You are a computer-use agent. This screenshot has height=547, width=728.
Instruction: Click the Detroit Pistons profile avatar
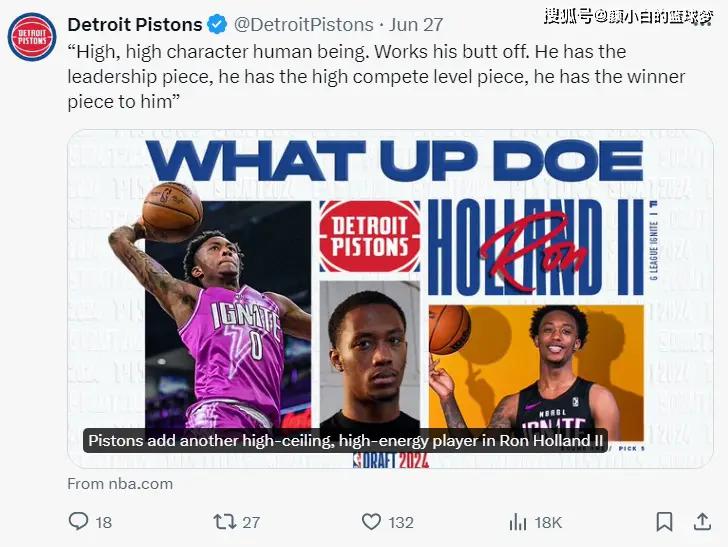coord(32,37)
